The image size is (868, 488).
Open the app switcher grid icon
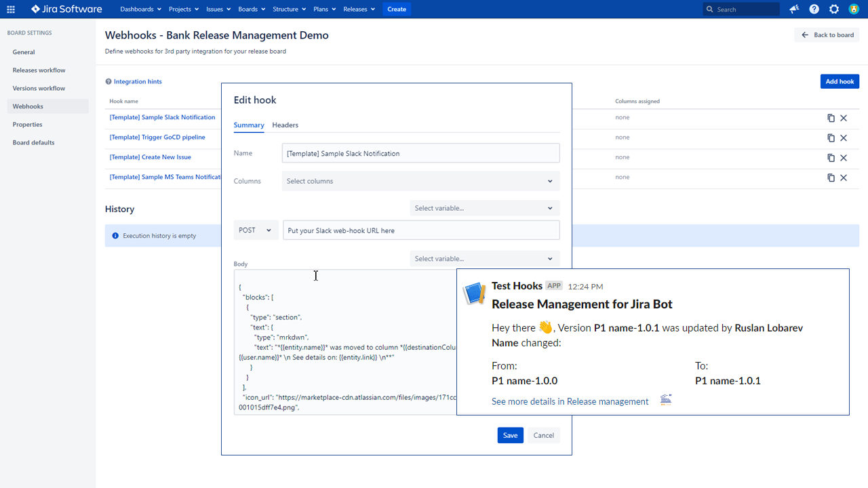coord(11,9)
